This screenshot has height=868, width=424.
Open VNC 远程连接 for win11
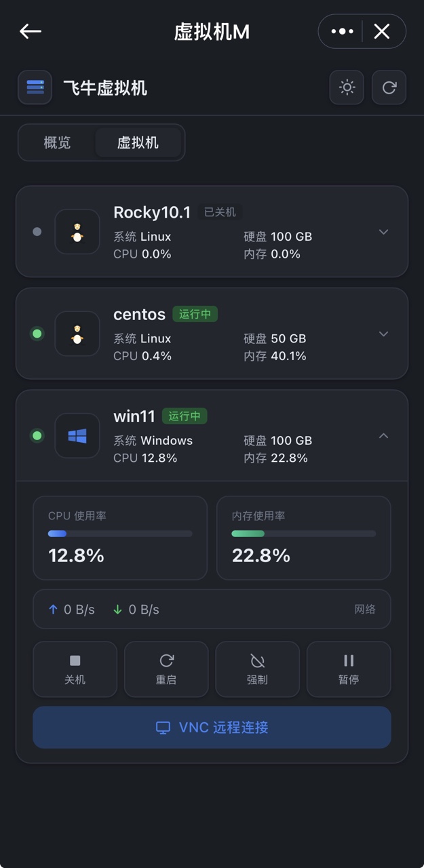(x=212, y=728)
